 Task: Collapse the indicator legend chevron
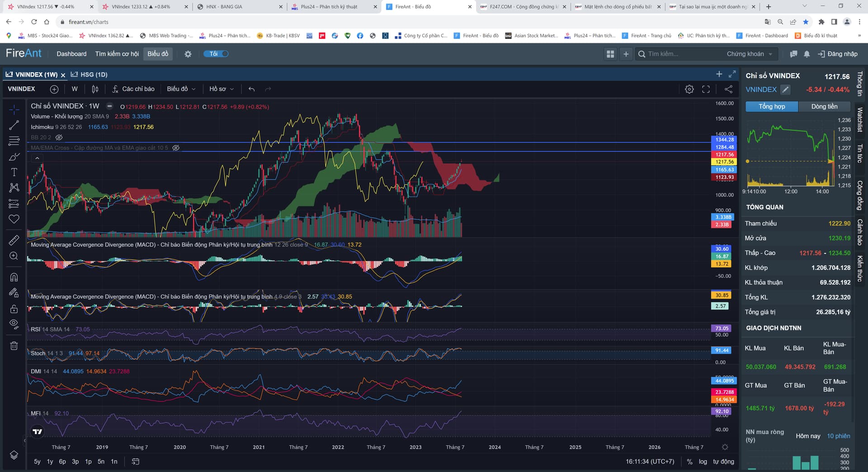click(x=37, y=158)
